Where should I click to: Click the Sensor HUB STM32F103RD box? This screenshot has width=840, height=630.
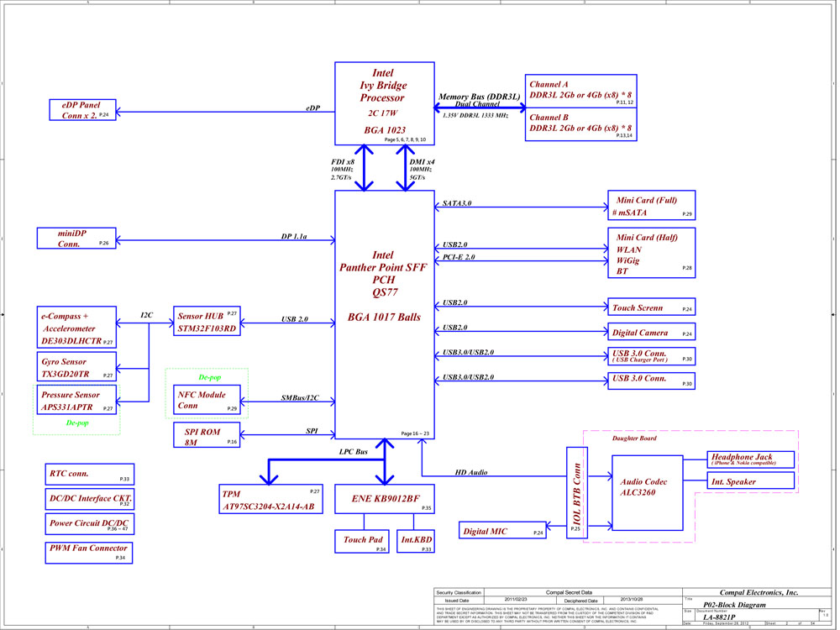(207, 321)
